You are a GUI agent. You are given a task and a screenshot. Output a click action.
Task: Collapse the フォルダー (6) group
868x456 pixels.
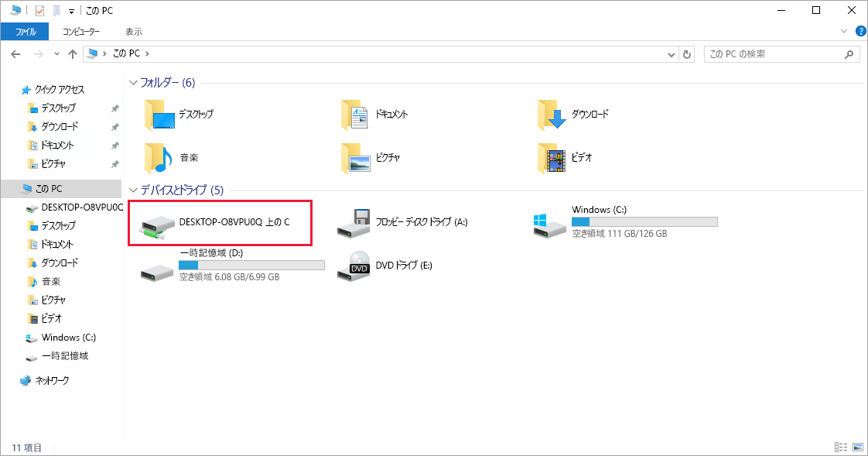coord(133,83)
